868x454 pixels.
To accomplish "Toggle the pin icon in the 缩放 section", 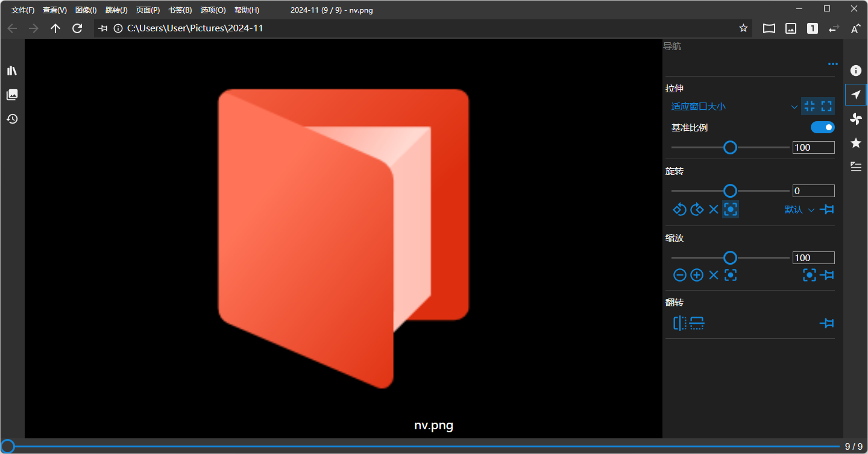I will (827, 275).
